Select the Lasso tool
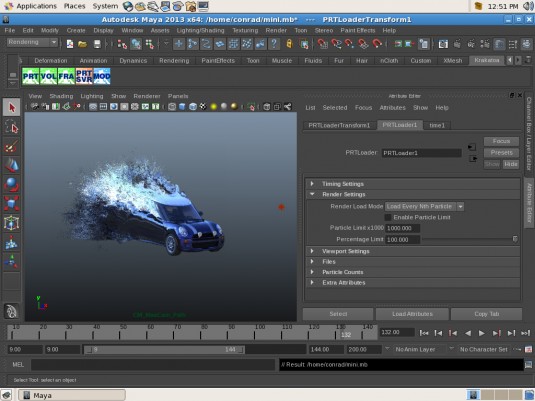Screen dimensions: 535x401 click(12, 127)
